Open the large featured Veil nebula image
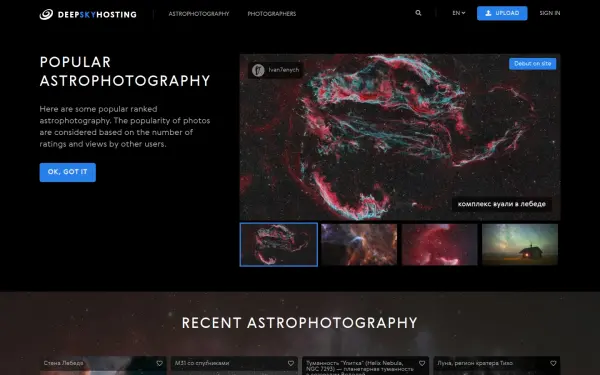600x375 pixels. click(400, 137)
